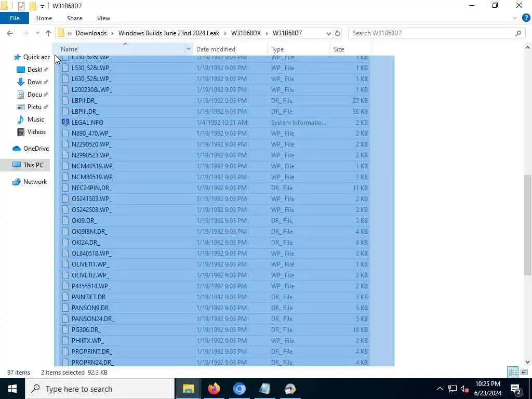Open Pictures in the navigation pane
532x399 pixels.
click(x=32, y=107)
